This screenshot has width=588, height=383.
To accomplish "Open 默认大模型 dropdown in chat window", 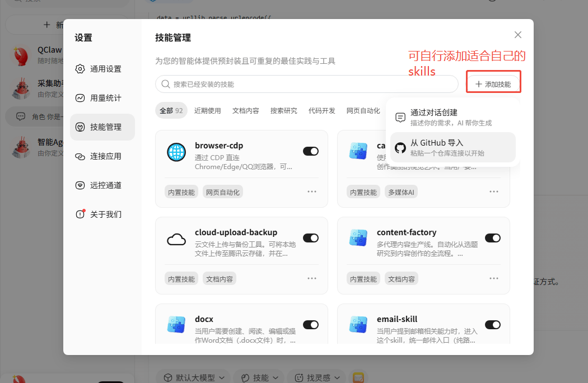I will coord(194,377).
